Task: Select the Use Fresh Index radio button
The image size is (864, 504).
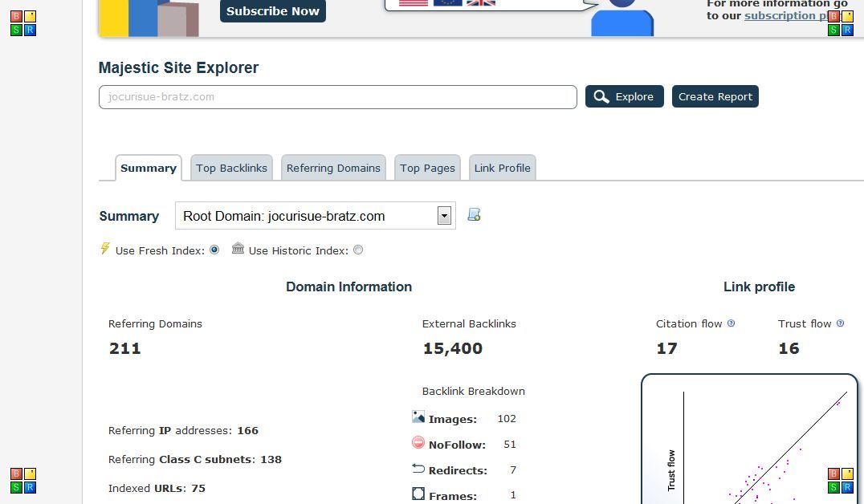Action: pyautogui.click(x=214, y=250)
